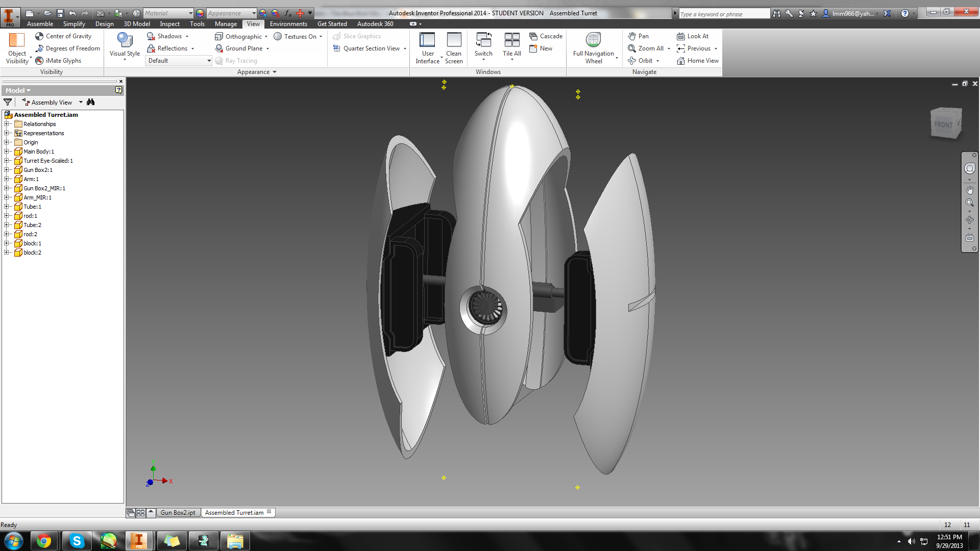
Task: Click the Tile All windows button
Action: pos(511,46)
